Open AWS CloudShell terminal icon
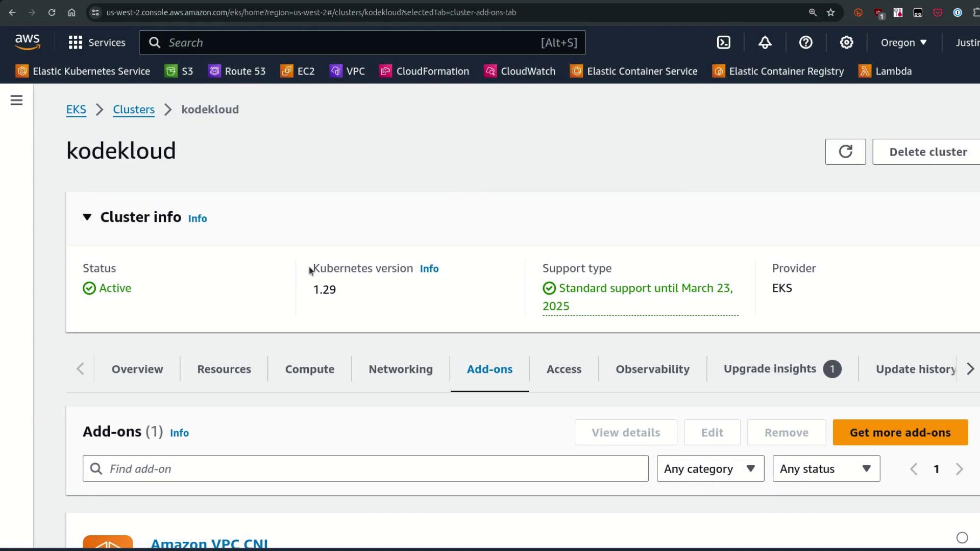 click(x=724, y=42)
